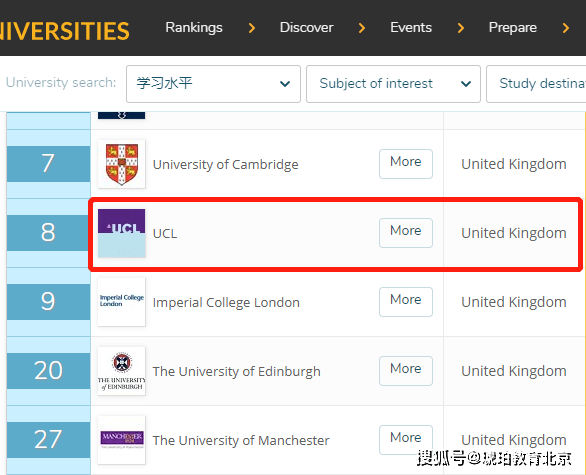
Task: Open the Events menu
Action: pyautogui.click(x=411, y=28)
